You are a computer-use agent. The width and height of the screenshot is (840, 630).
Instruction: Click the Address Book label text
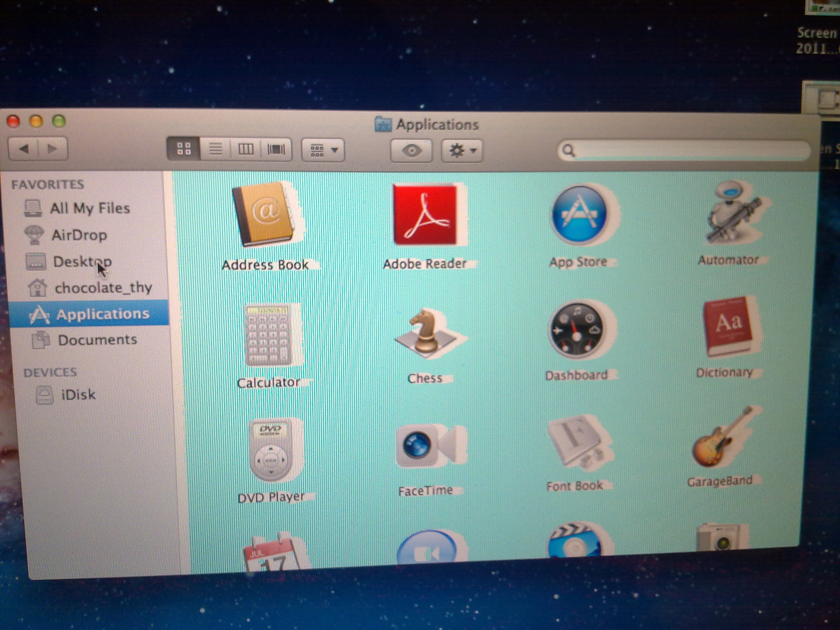265,265
